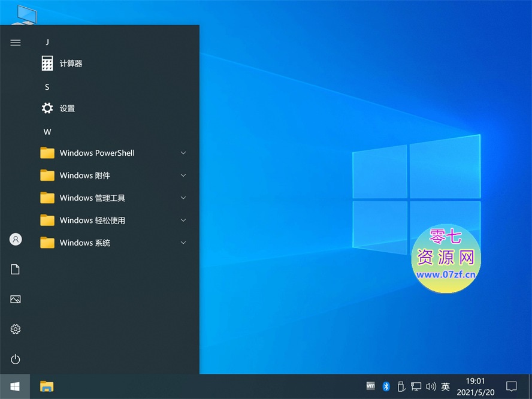The image size is (532, 399).
Task: Expand the Windows PowerShell folder chevron
Action: pos(183,153)
